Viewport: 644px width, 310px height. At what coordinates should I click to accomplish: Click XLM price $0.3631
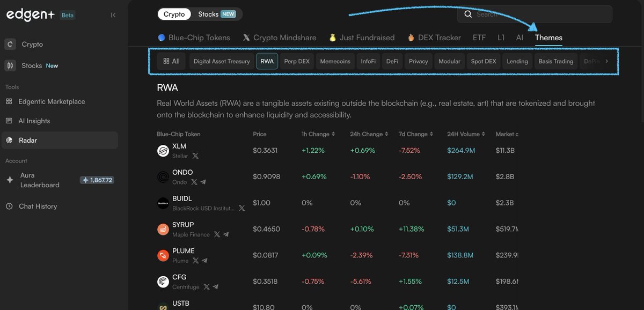coord(265,151)
